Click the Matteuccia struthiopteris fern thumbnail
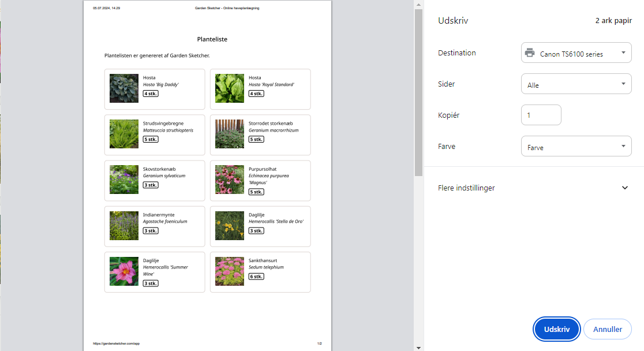Screen dimensions: 644x351 coord(124,134)
